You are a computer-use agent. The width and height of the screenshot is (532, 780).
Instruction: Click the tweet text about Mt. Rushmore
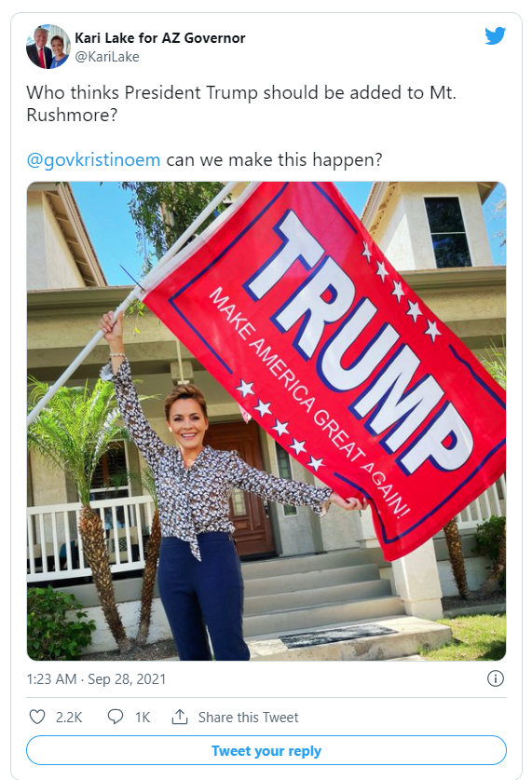click(241, 103)
